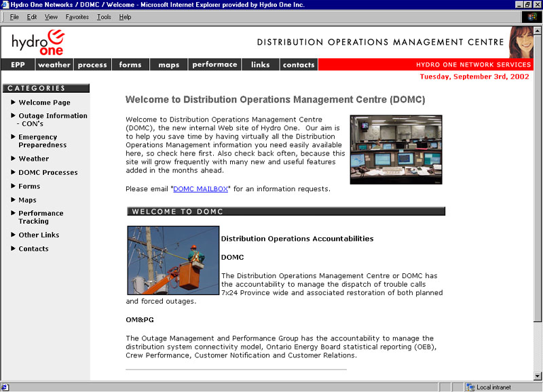Click the woman's portrait in header
This screenshot has width=543, height=392.
point(521,42)
